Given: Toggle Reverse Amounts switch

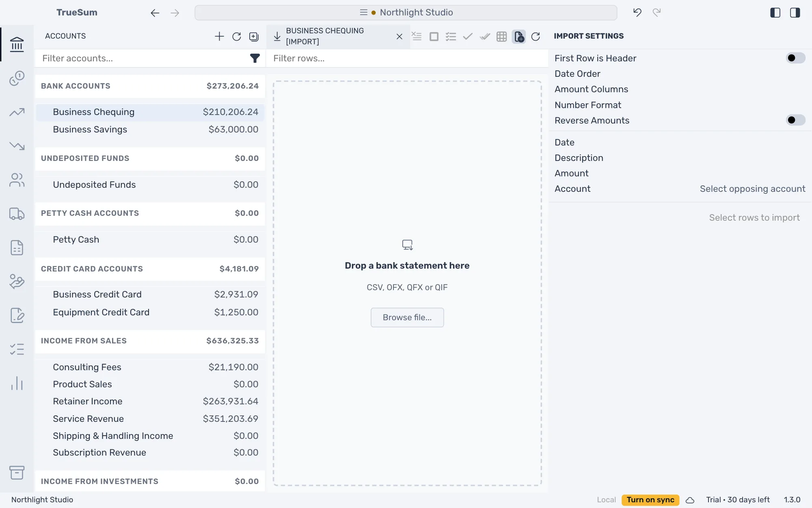Looking at the screenshot, I should 795,120.
